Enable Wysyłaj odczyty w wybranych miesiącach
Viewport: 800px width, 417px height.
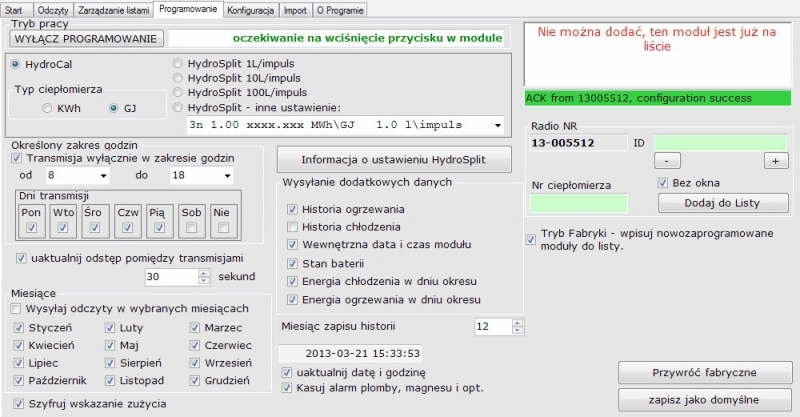click(x=17, y=308)
